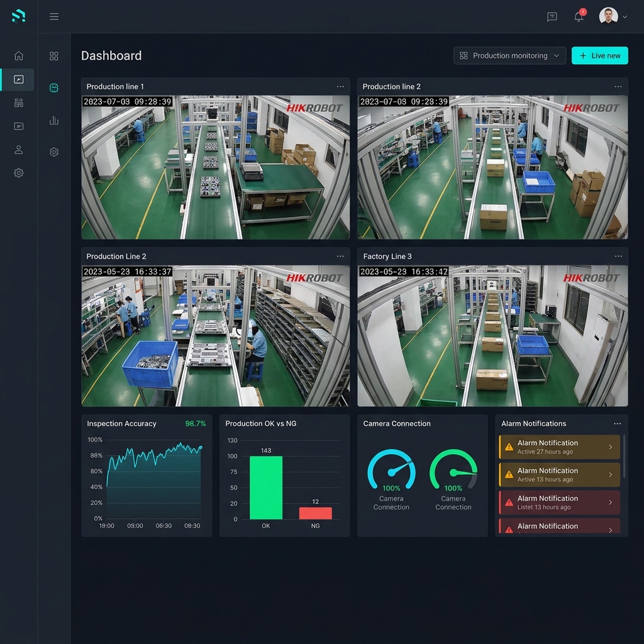
Task: Click the Camera Connection panel title
Action: click(x=397, y=423)
